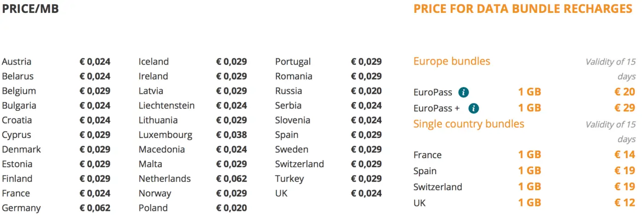Click the Russia € 0,020 price

click(x=366, y=91)
